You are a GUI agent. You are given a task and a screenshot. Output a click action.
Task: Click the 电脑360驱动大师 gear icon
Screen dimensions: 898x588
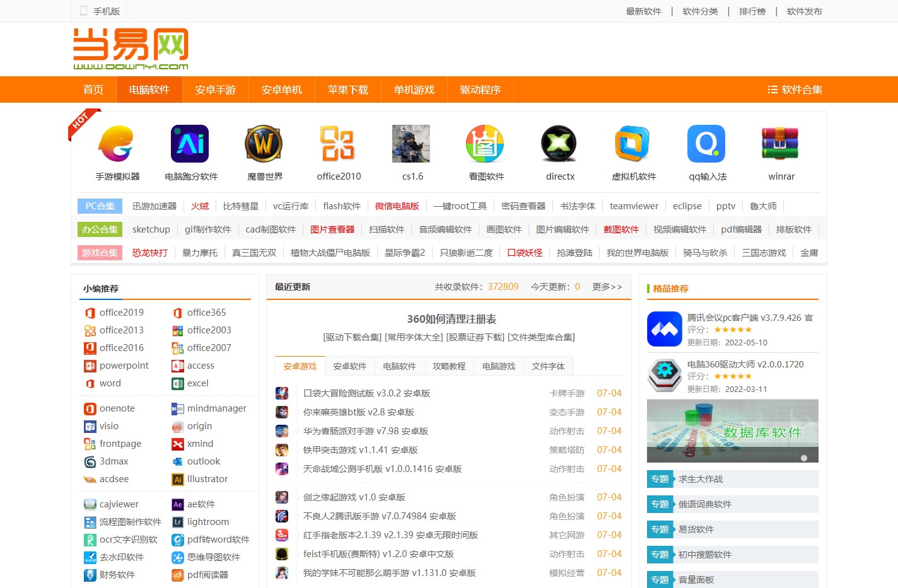click(x=665, y=376)
